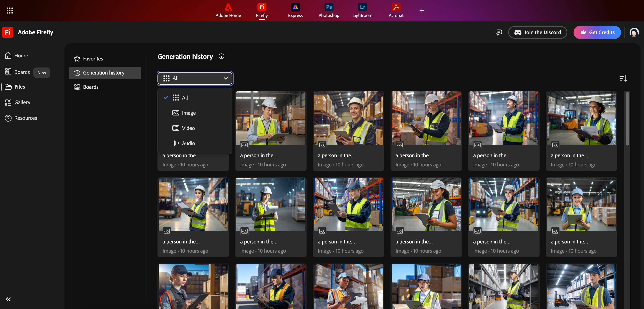The width and height of the screenshot is (644, 309).
Task: Close the All filter dropdown box
Action: (x=195, y=78)
